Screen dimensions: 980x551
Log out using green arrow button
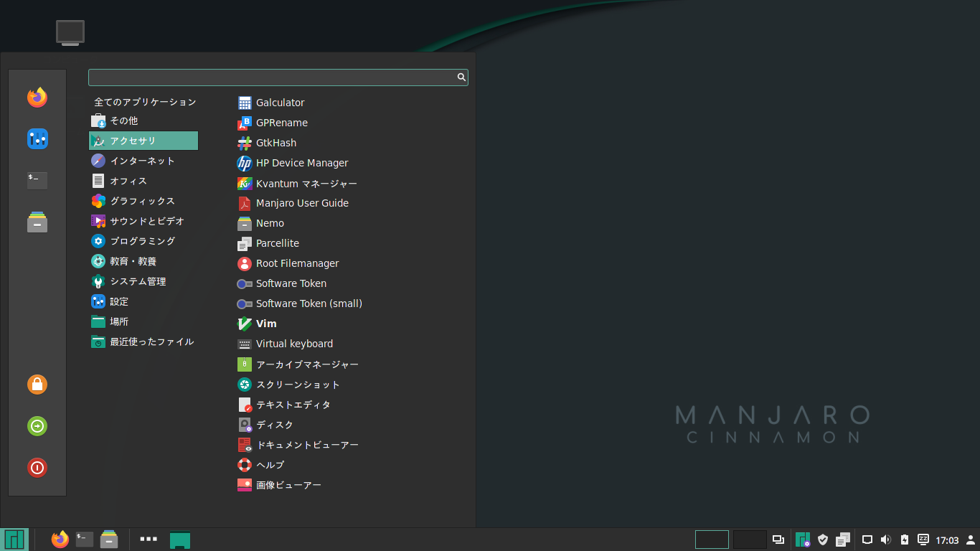tap(37, 426)
